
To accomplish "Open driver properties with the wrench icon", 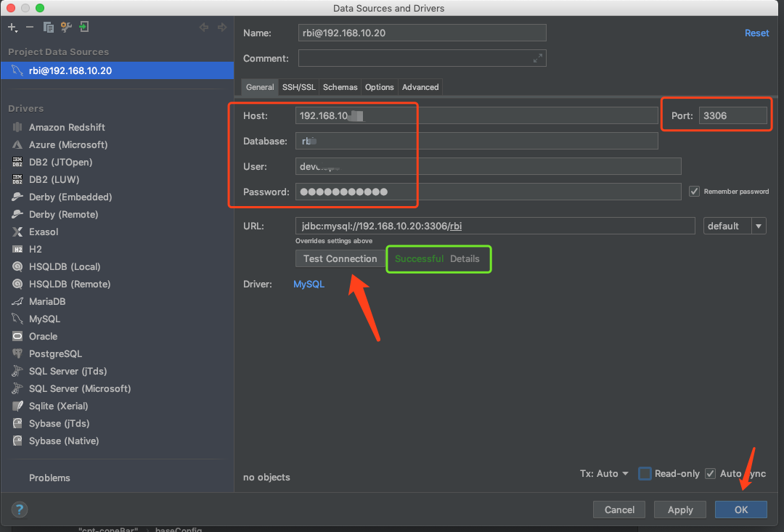I will 65,27.
